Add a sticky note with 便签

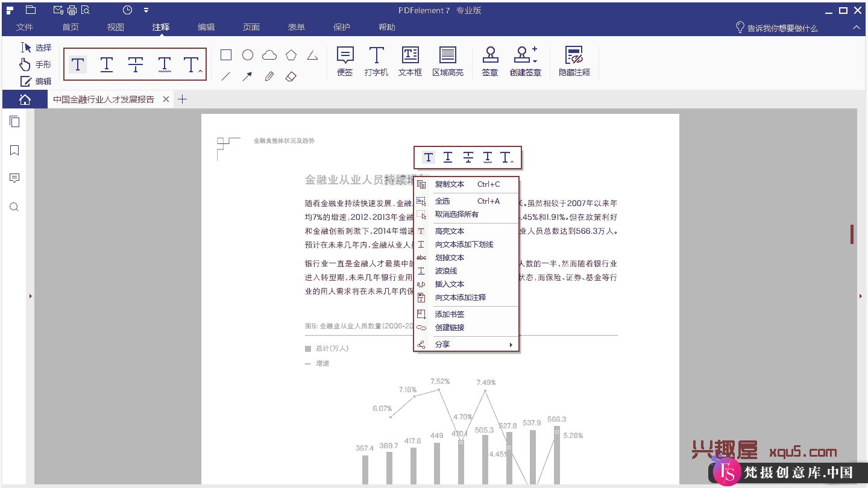pyautogui.click(x=345, y=62)
